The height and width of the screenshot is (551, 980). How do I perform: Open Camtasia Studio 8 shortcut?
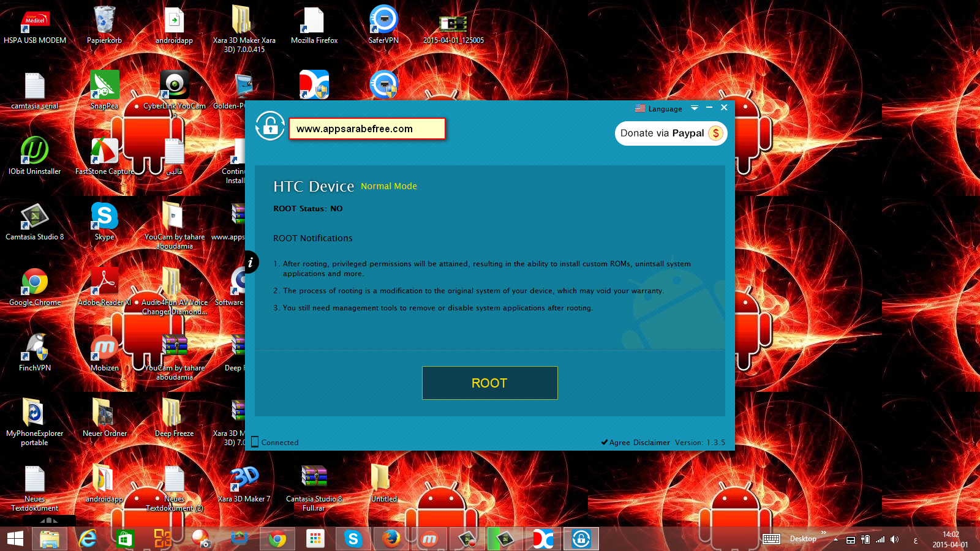coord(35,222)
